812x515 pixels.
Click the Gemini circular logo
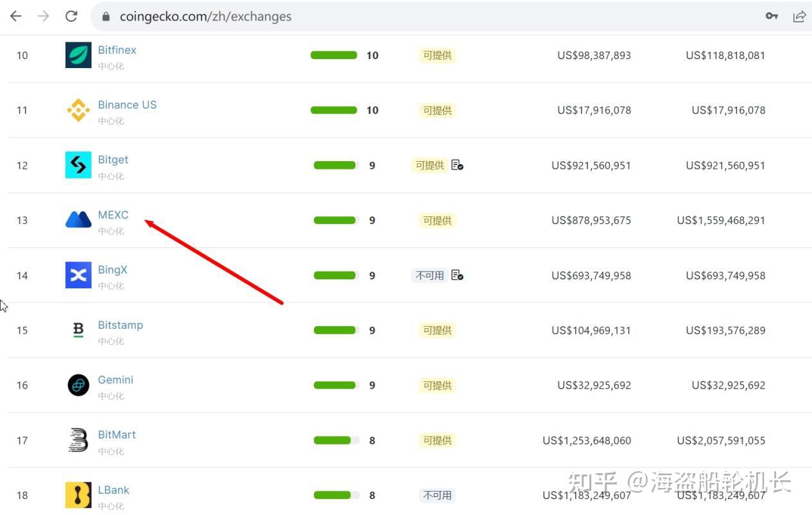[78, 385]
